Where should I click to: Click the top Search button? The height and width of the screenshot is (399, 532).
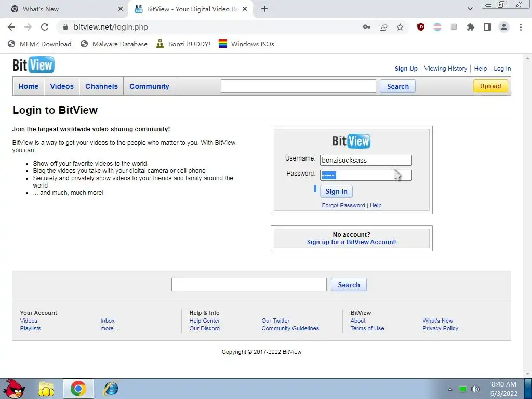[397, 86]
